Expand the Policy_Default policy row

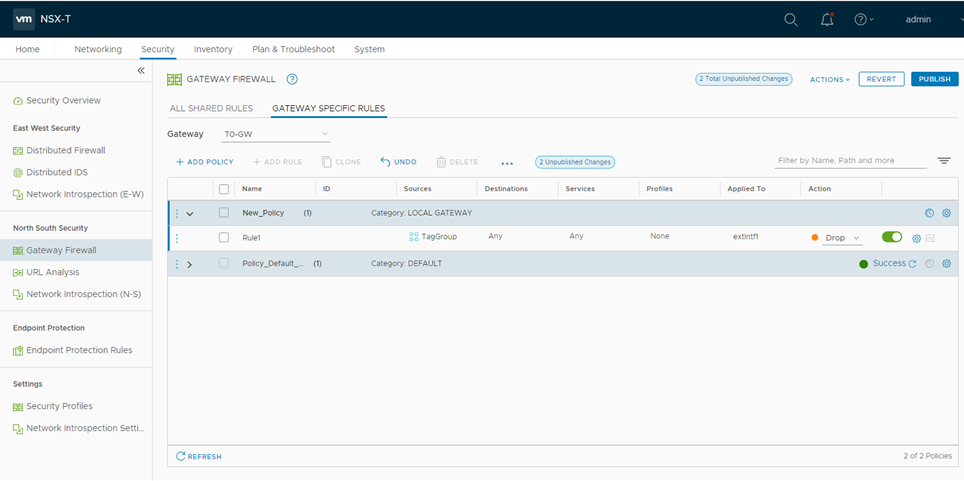click(x=189, y=264)
